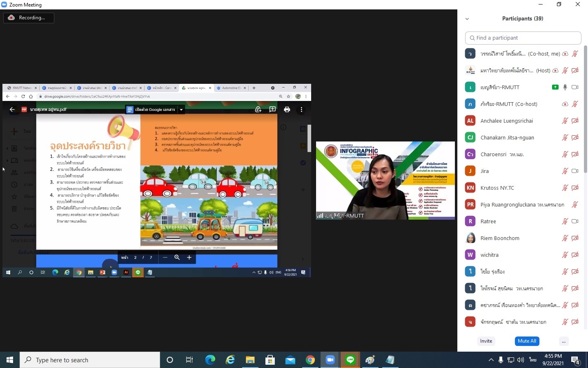The width and height of the screenshot is (588, 368).
Task: Click the new tab plus button in shared Chrome
Action: pos(254,88)
